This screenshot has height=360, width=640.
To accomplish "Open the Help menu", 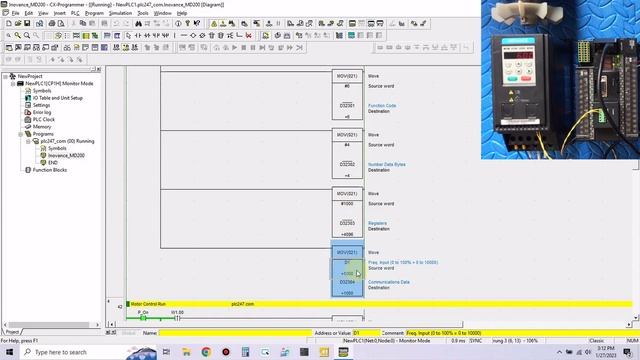I will (182, 13).
